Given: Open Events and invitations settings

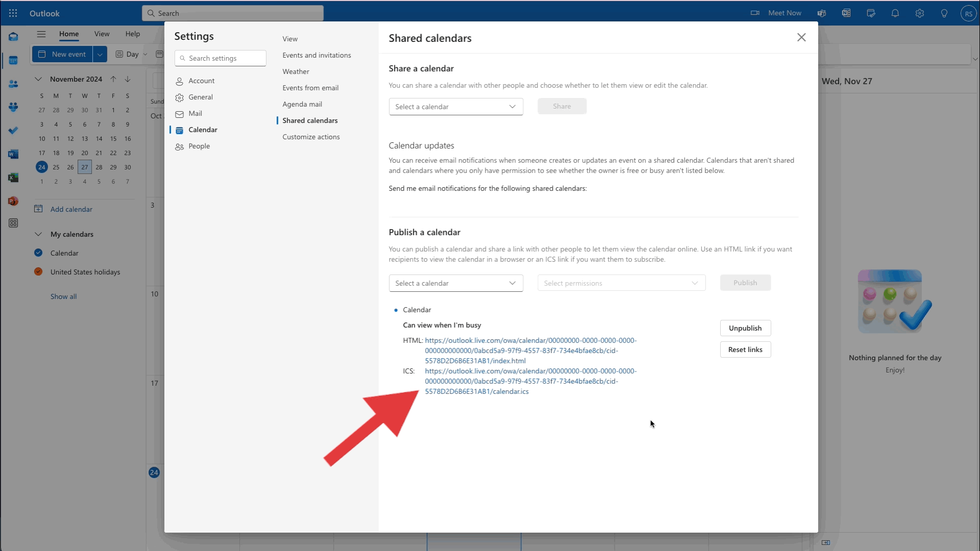Looking at the screenshot, I should coord(316,55).
